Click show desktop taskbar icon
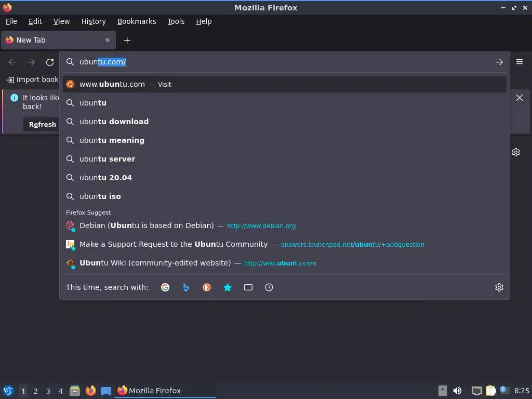 [106, 391]
